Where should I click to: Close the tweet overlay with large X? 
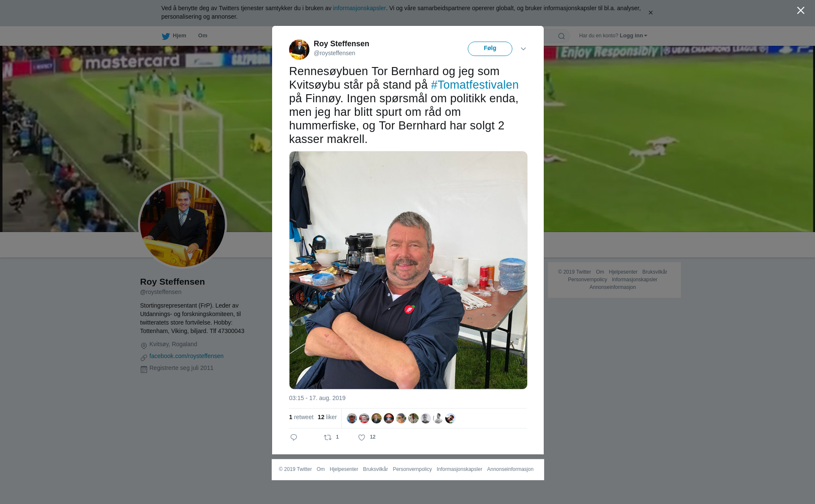tap(801, 11)
